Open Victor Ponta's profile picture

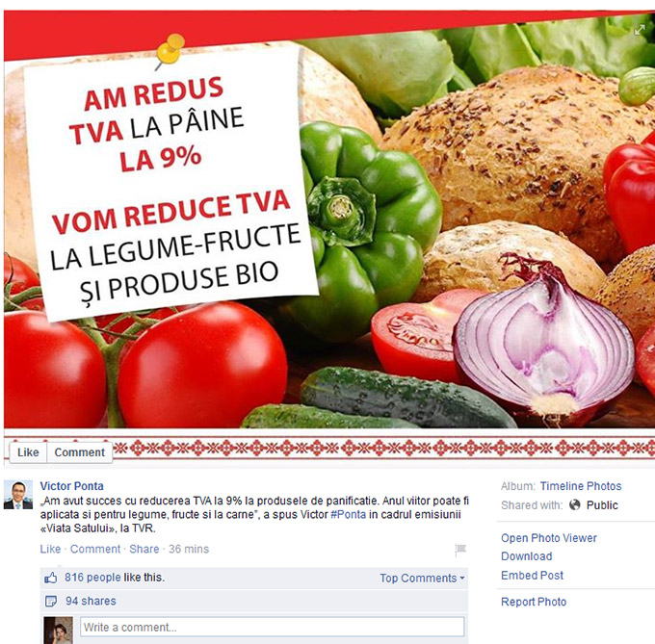[18, 495]
